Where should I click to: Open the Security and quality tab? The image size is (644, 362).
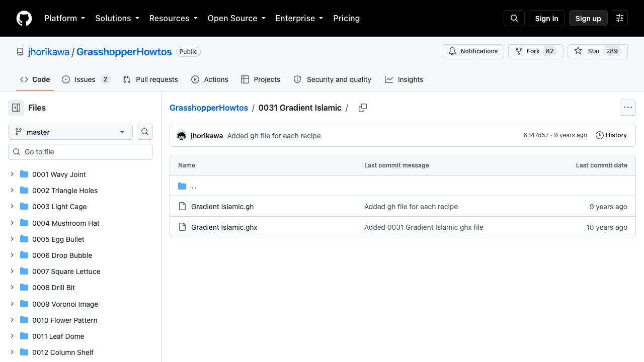(x=333, y=79)
